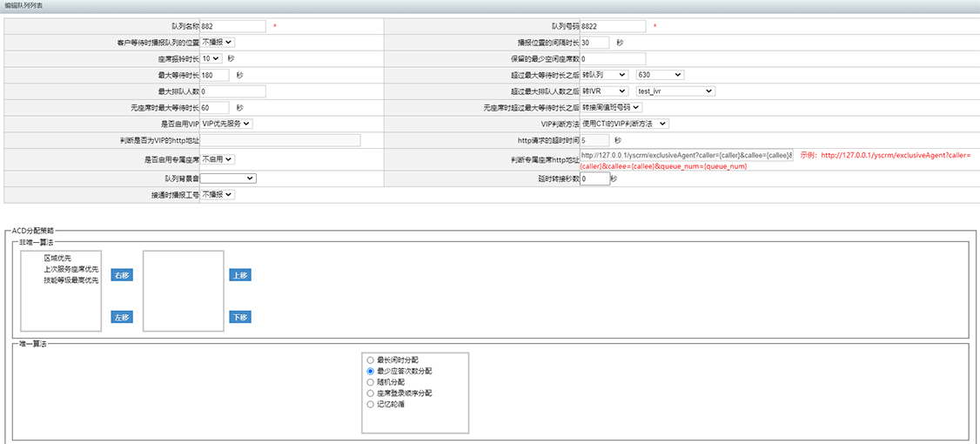
Task: Select the 记忆轮循 radio option
Action: point(371,405)
